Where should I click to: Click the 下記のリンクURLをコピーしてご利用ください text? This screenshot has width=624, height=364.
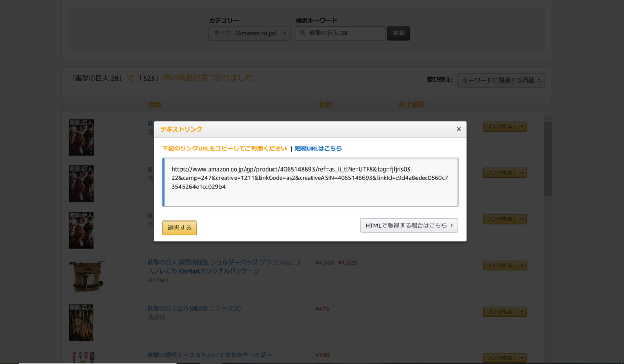pyautogui.click(x=225, y=148)
